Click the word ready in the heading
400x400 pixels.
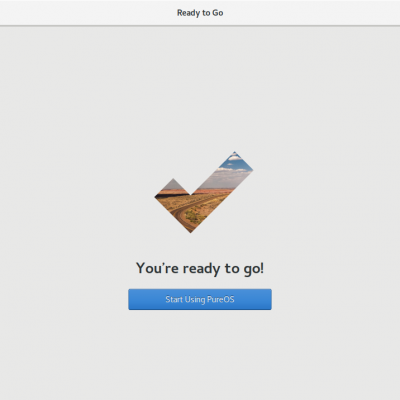[x=201, y=269]
